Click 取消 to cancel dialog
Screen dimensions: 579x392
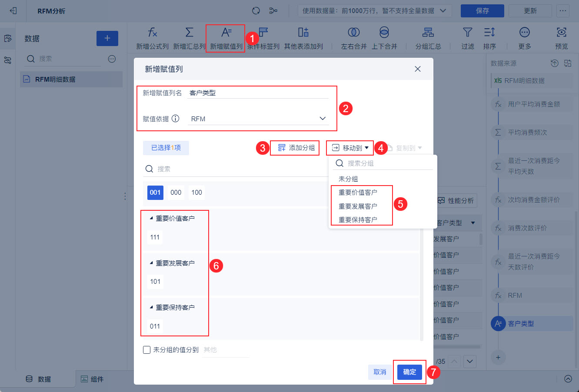(x=380, y=372)
